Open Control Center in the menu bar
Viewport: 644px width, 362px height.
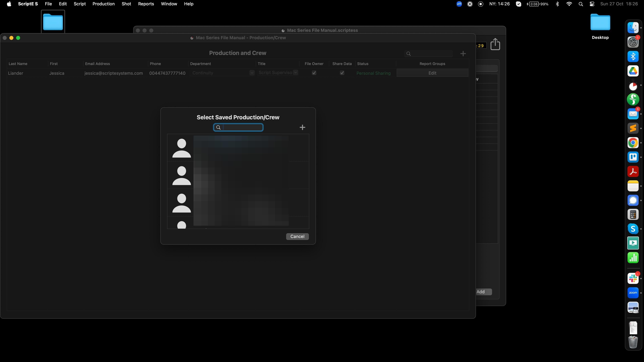click(x=592, y=4)
